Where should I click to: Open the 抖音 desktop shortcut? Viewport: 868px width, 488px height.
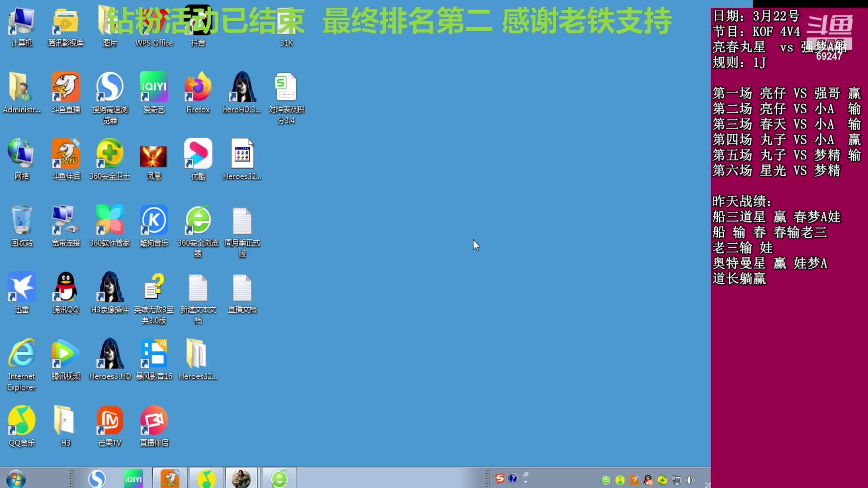(198, 27)
